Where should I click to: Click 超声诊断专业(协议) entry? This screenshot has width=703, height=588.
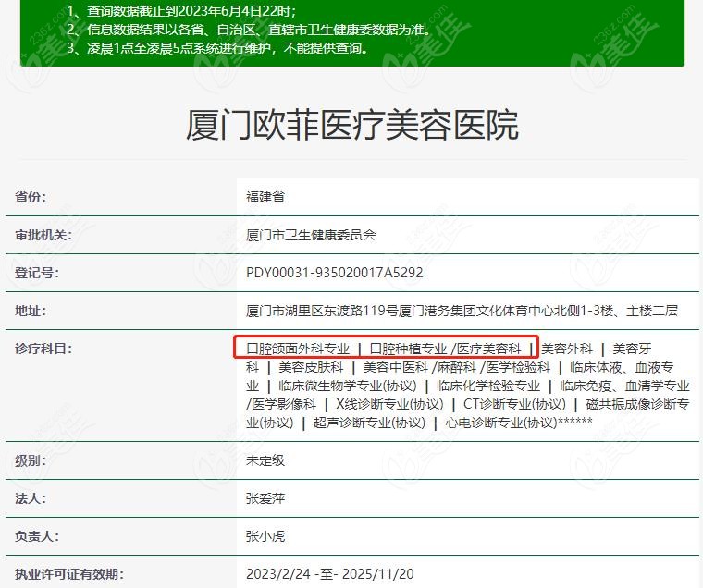click(x=369, y=423)
